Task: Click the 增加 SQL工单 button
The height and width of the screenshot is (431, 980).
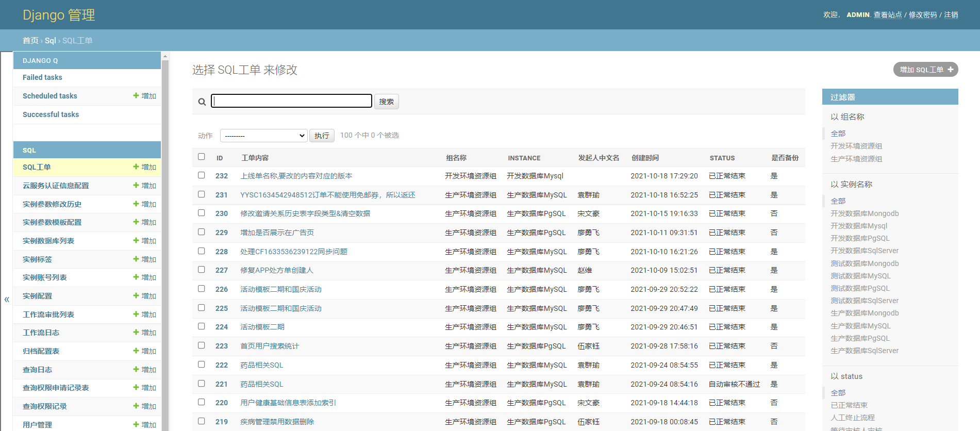Action: coord(925,70)
